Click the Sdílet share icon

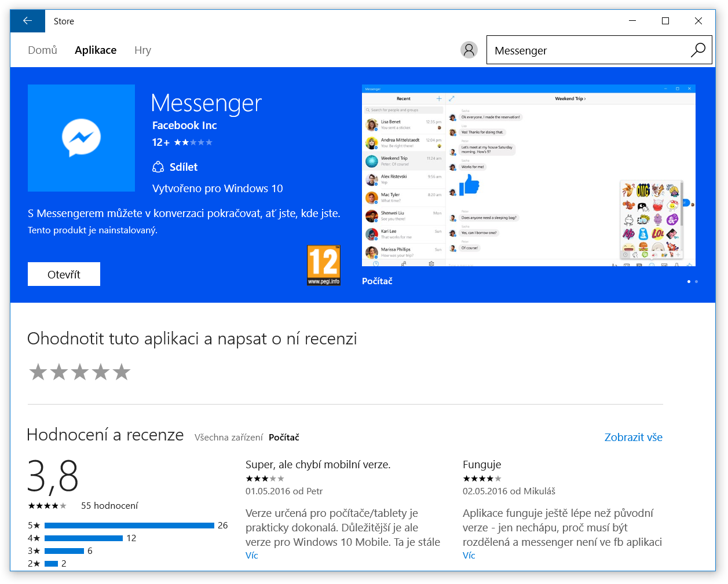158,167
